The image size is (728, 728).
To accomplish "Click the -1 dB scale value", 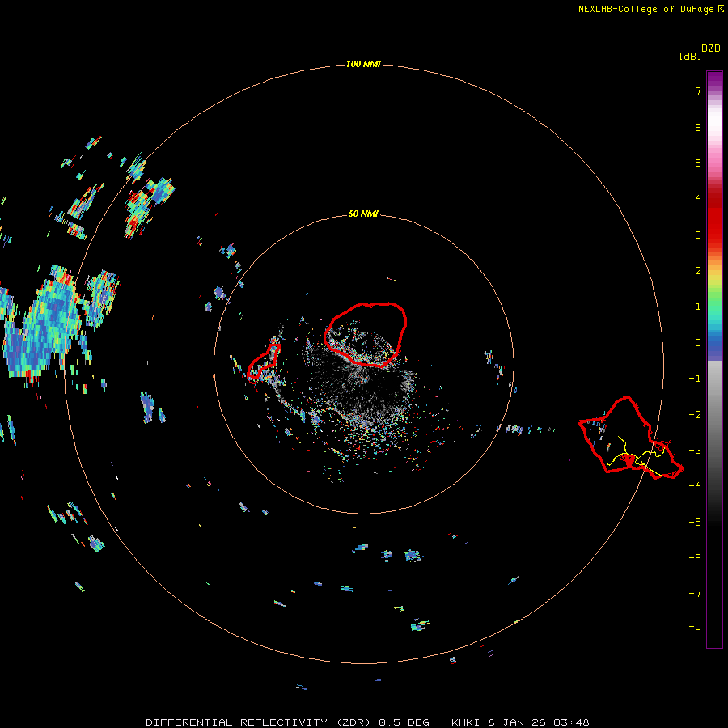I will (x=695, y=379).
